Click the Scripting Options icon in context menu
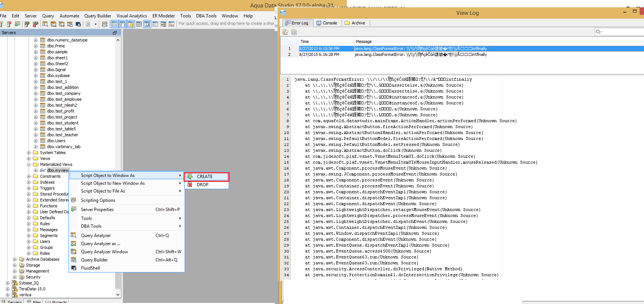Screen dimensions: 644x304 [74, 200]
